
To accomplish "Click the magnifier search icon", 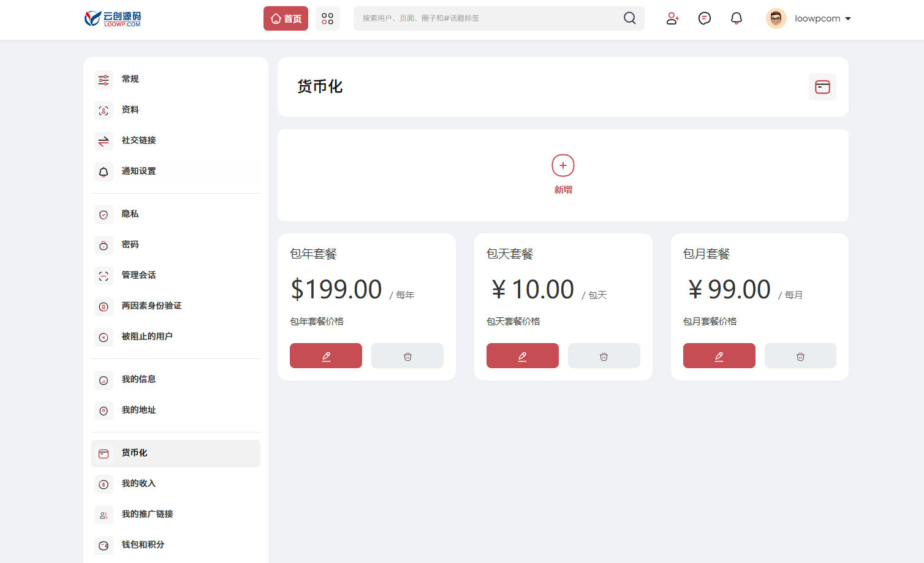I will click(x=629, y=18).
